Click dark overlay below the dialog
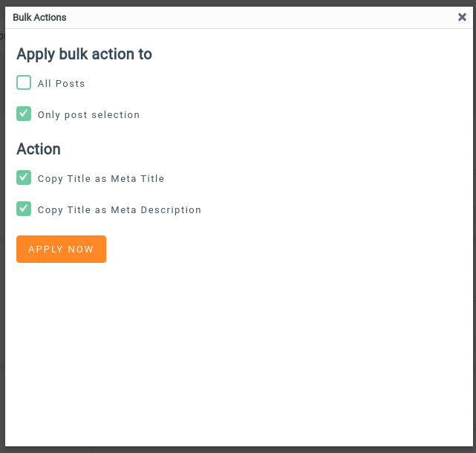The image size is (476, 453). 238,449
